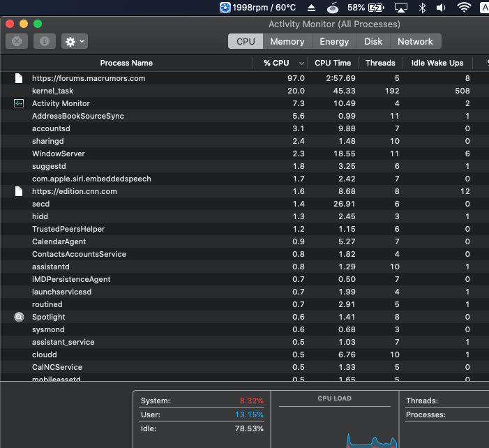
Task: Select the kernel_task process row
Action: [244, 91]
